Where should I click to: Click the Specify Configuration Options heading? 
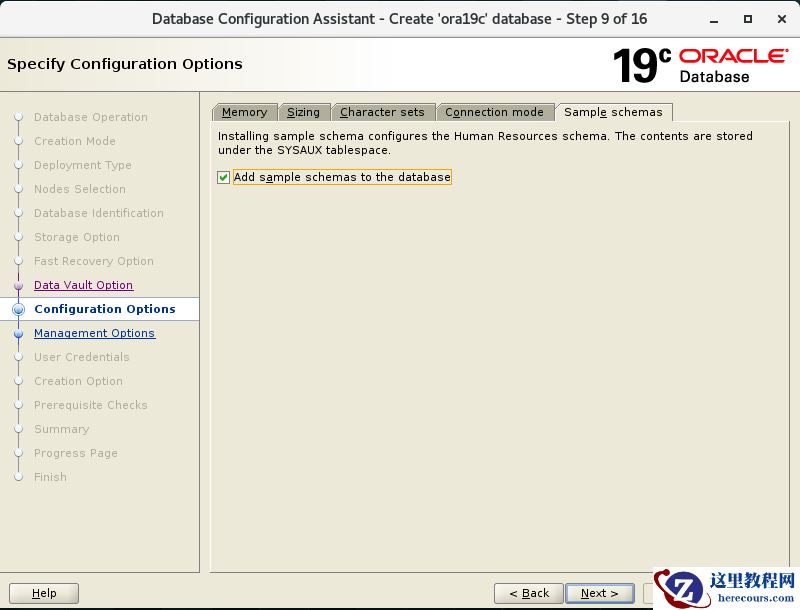pos(125,64)
